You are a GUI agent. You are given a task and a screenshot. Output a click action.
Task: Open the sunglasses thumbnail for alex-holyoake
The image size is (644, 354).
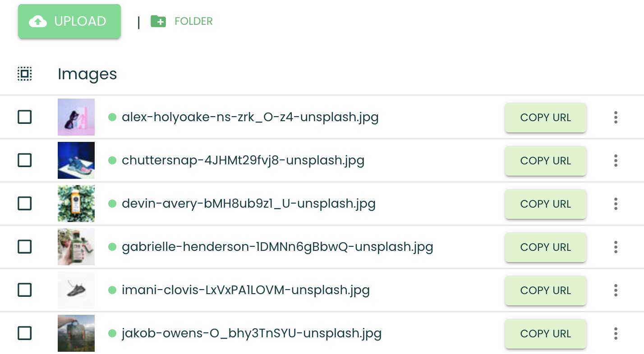click(76, 117)
